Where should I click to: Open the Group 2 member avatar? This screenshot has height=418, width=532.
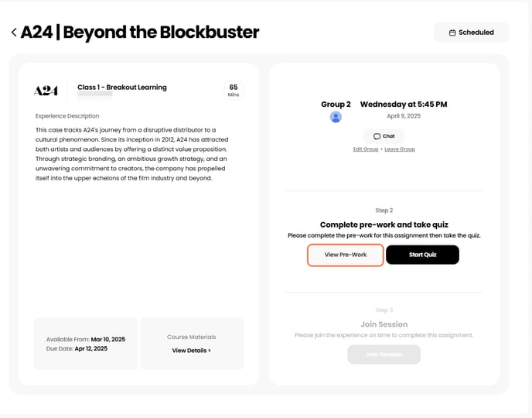pyautogui.click(x=336, y=117)
